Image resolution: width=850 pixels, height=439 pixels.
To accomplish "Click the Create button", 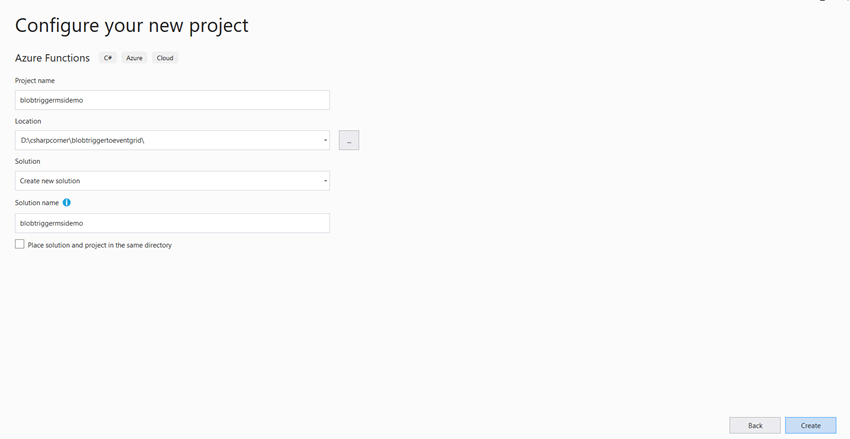I will point(811,425).
